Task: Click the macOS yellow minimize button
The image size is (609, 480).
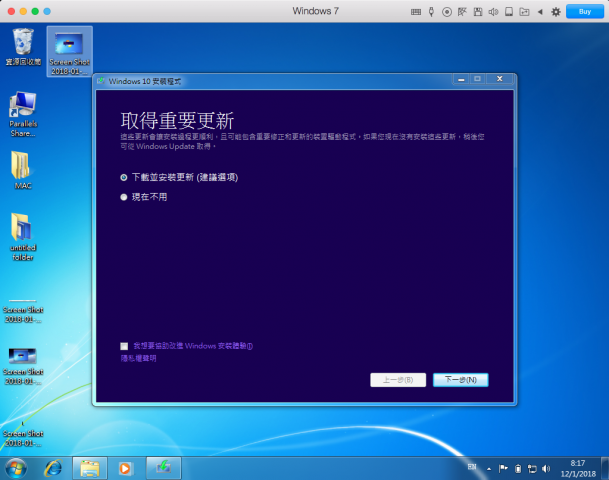Action: [23, 12]
